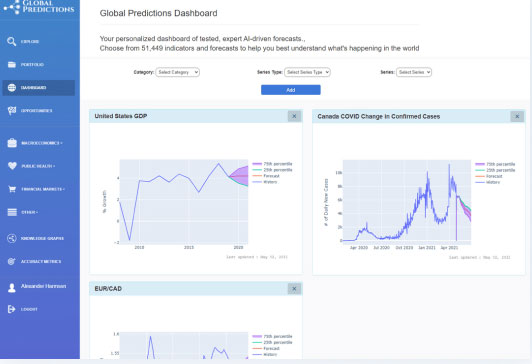
Task: Open the Select Series dropdown
Action: pos(414,72)
